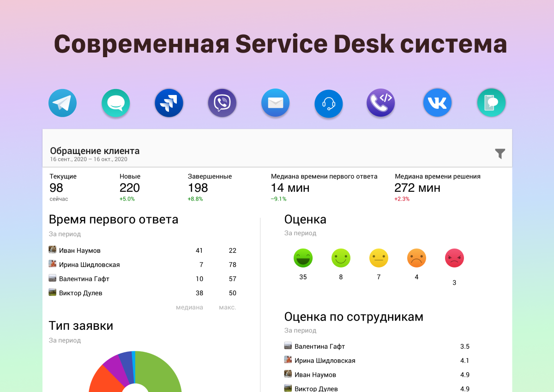554x392 pixels.
Task: Click the red +2.3% change indicator
Action: click(x=402, y=199)
